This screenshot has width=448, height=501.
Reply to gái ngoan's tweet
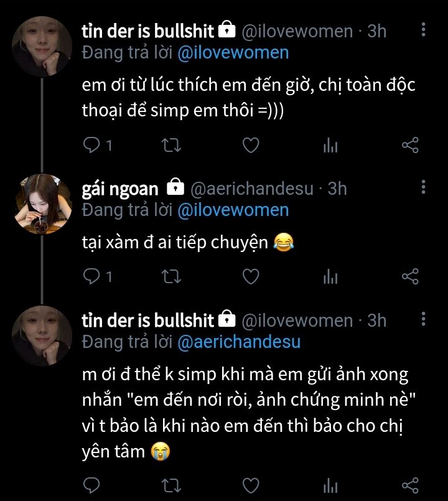coord(91,276)
